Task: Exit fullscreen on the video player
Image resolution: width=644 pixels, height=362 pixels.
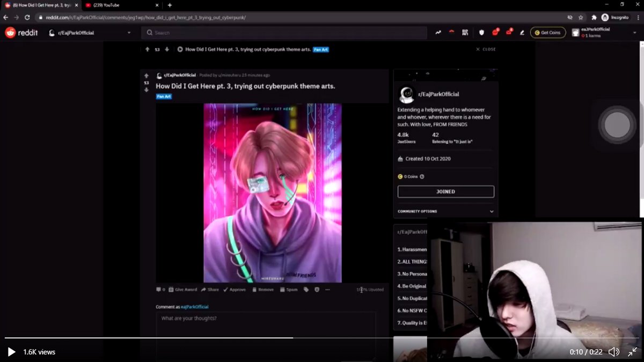Action: pos(633,352)
